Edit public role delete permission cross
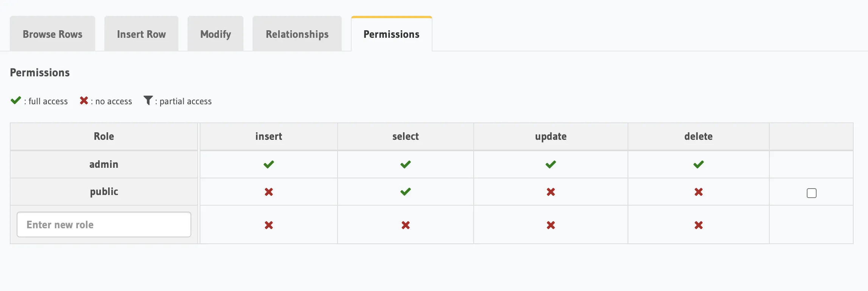 tap(698, 192)
